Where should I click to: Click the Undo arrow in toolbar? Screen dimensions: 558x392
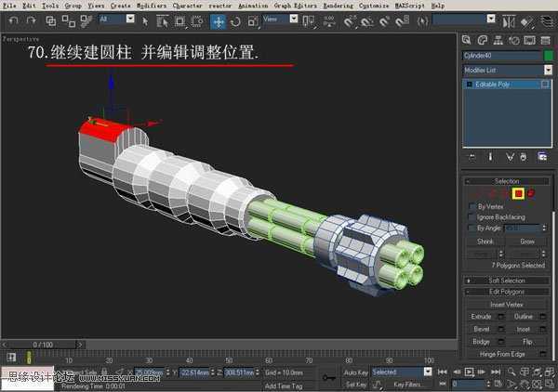pyautogui.click(x=14, y=20)
